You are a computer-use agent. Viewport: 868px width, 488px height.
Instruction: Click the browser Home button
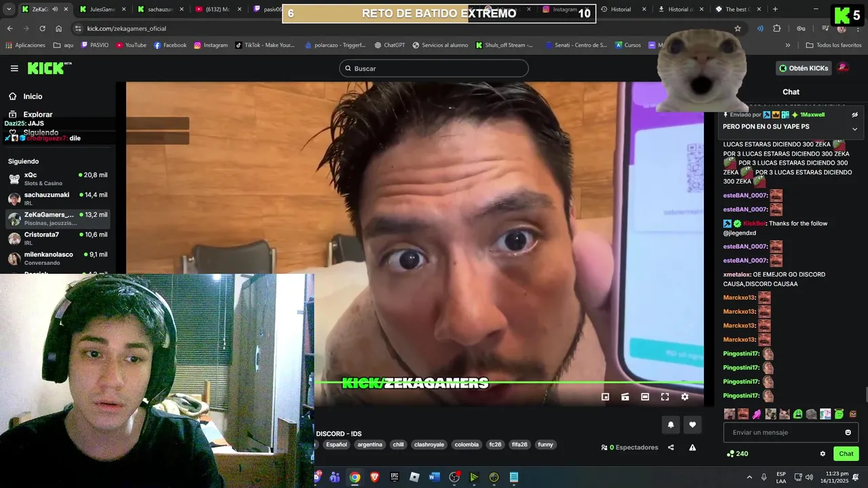(58, 28)
